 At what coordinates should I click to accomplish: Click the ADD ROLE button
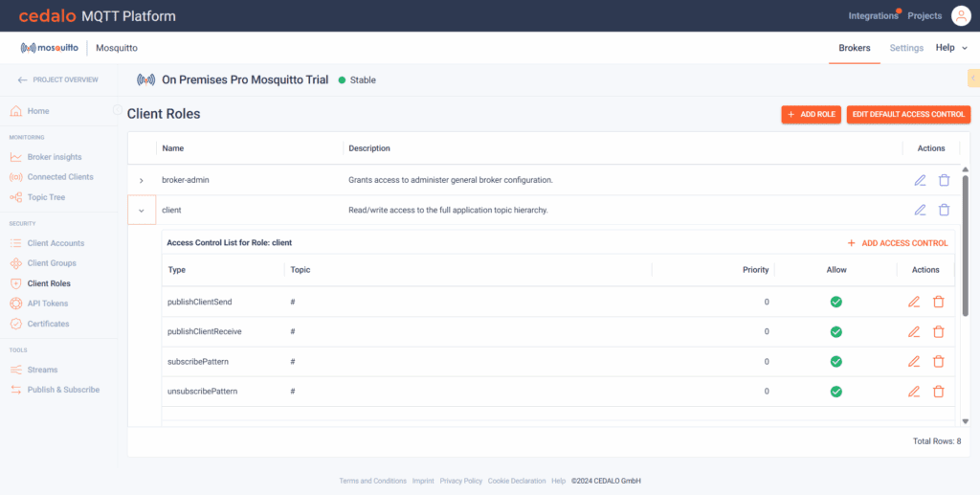(811, 114)
